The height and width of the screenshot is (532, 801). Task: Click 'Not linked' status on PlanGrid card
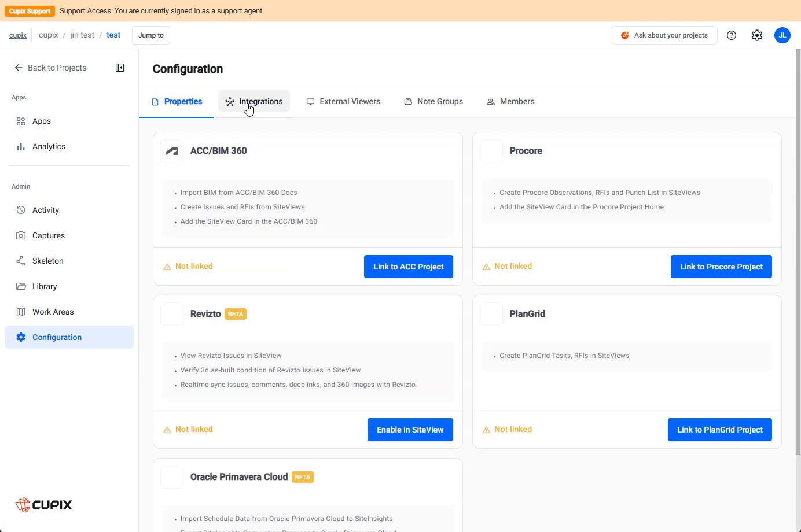(x=513, y=430)
